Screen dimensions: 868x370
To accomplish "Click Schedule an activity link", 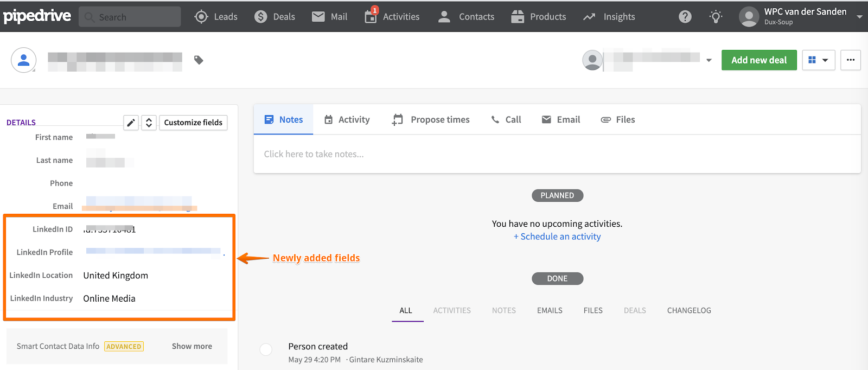I will [557, 237].
